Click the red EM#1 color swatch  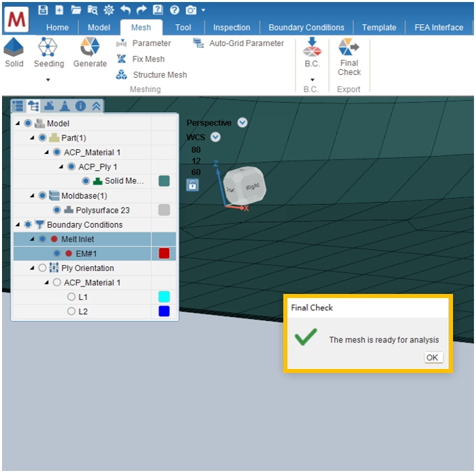[164, 253]
